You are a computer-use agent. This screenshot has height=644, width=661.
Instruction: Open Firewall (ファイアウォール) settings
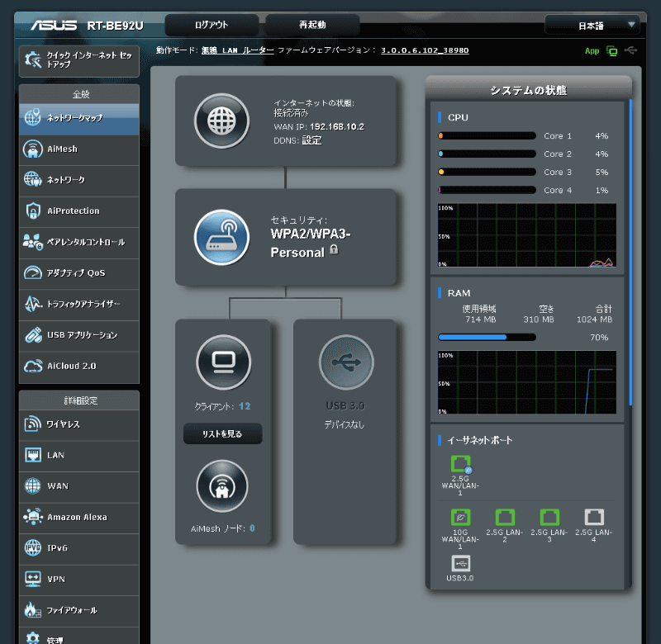tap(79, 610)
